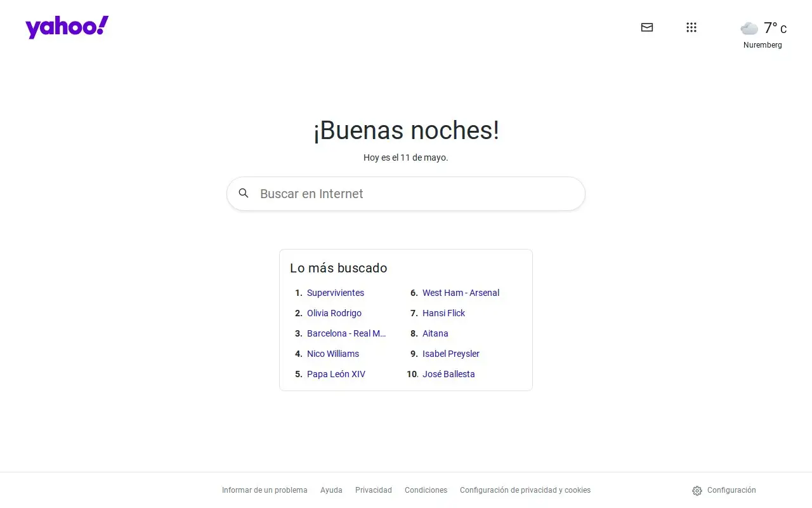Image resolution: width=812 pixels, height=508 pixels.
Task: Click the Nuremberg location label
Action: click(x=763, y=45)
